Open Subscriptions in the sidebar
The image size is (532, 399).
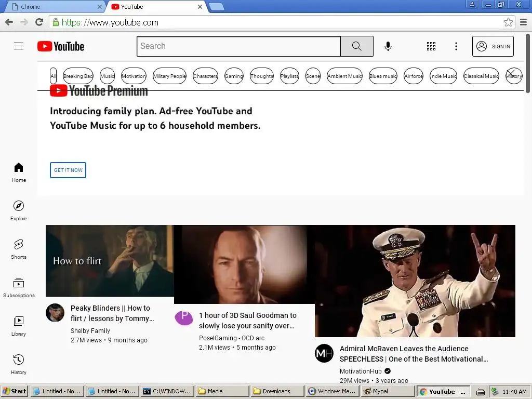[19, 288]
